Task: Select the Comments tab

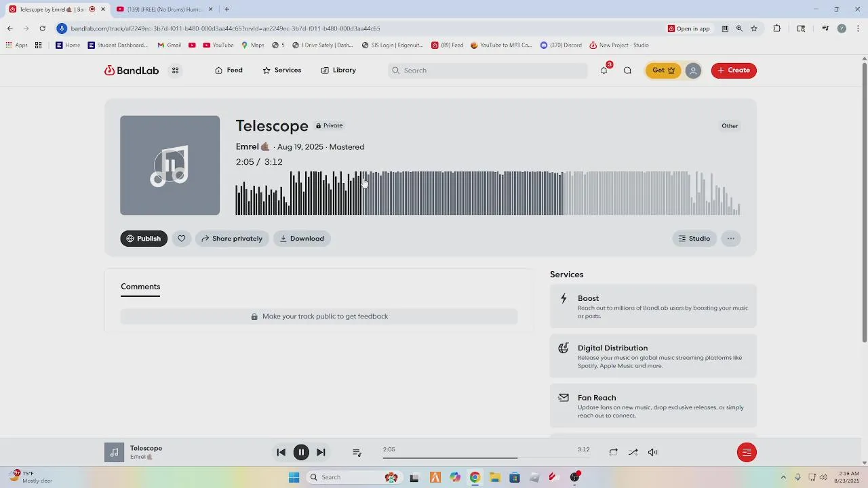Action: click(x=140, y=287)
